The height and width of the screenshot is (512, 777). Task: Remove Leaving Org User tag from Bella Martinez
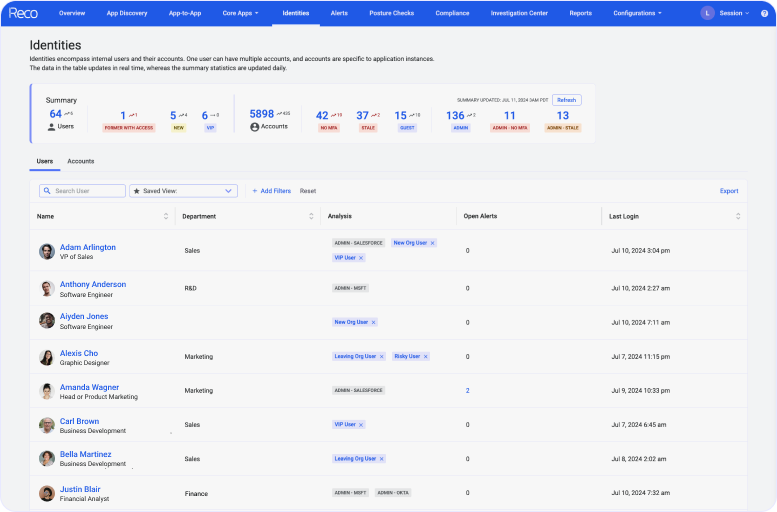382,458
